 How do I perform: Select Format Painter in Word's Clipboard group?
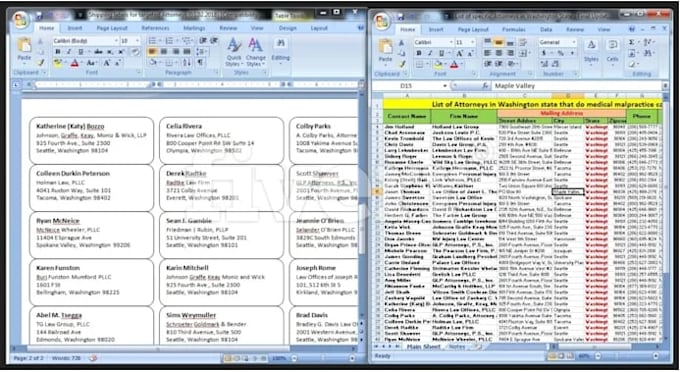point(41,62)
